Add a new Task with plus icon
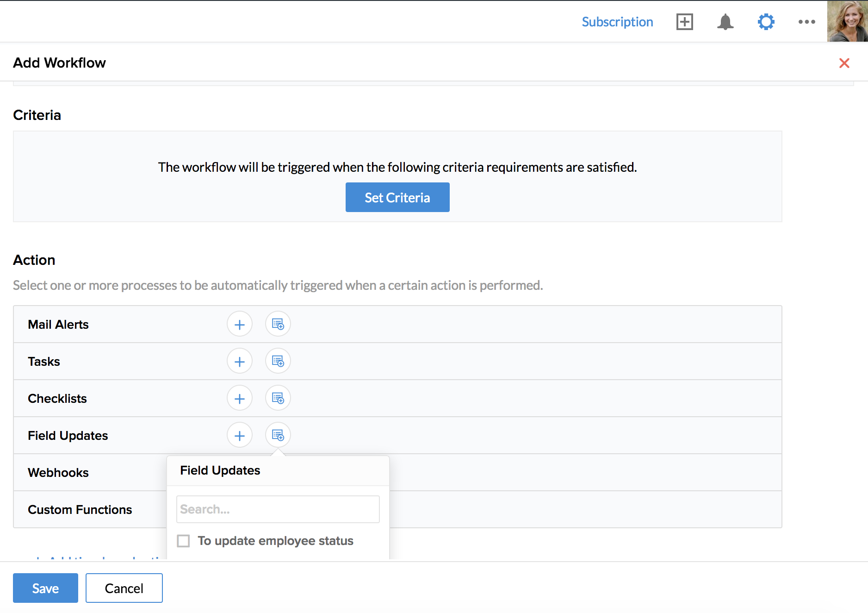This screenshot has width=868, height=613. (239, 362)
